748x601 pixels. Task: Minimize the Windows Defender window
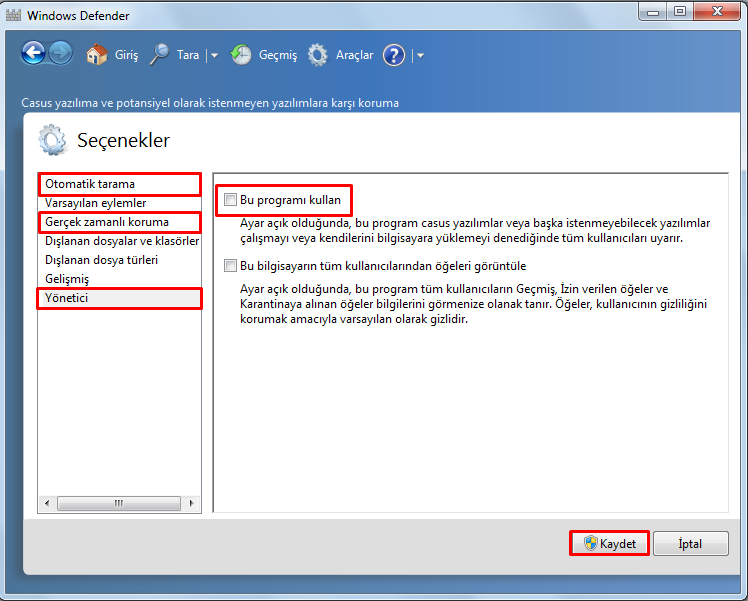pos(653,12)
